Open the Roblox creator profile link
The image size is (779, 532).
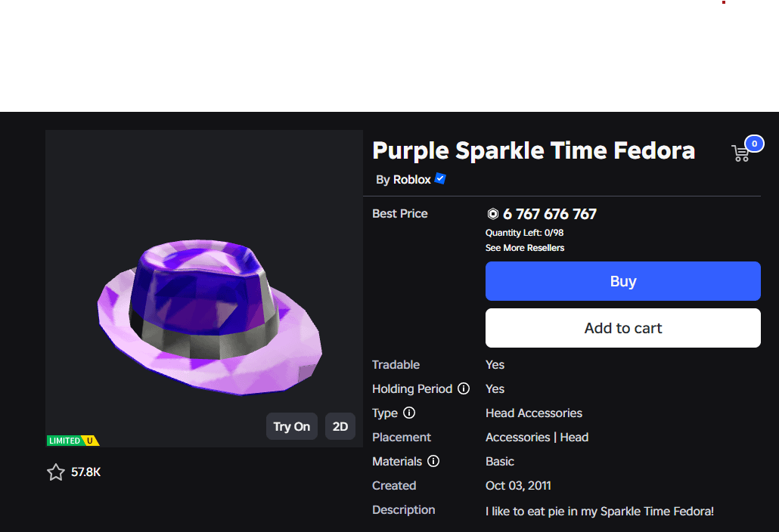(411, 180)
